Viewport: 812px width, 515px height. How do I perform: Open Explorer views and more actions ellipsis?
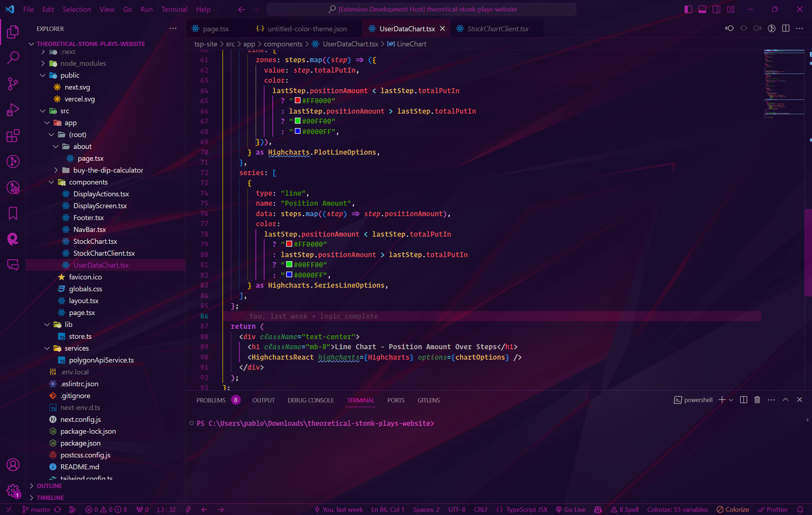click(x=173, y=28)
